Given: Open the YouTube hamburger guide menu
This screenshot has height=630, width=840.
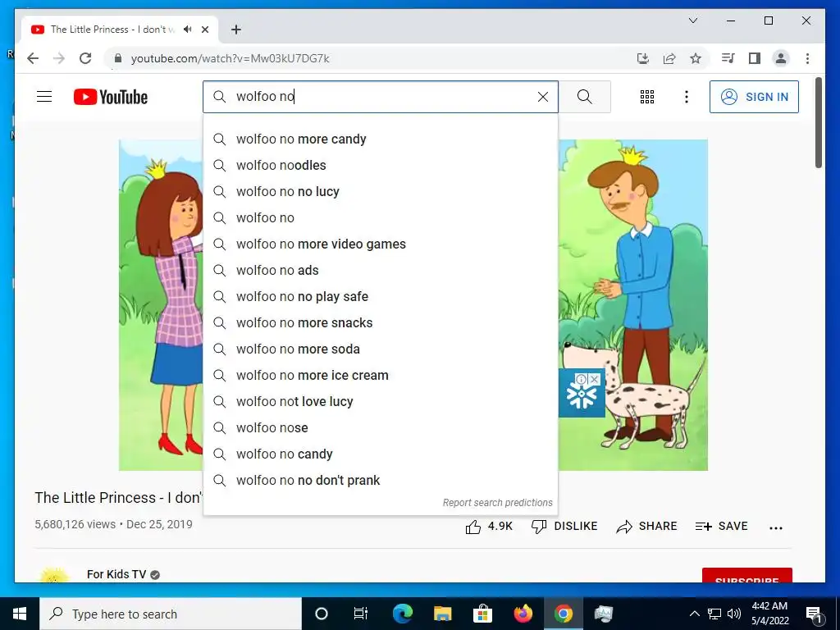Looking at the screenshot, I should pos(44,97).
